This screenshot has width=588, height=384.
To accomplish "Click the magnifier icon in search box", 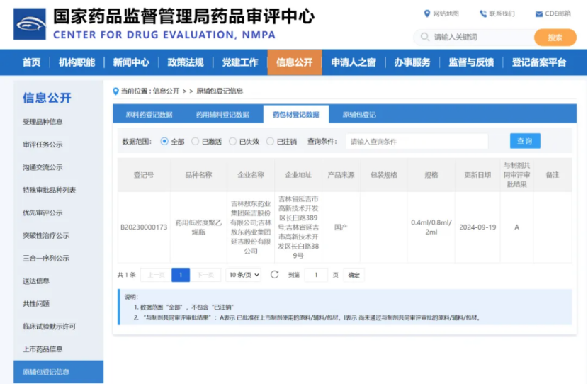I will 425,37.
